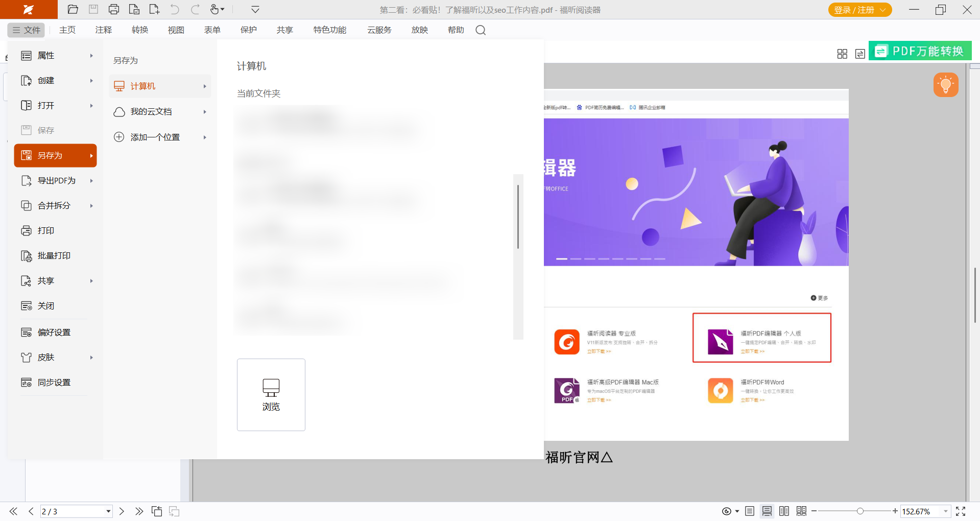
Task: Click the zoom slider handle
Action: pyautogui.click(x=860, y=511)
